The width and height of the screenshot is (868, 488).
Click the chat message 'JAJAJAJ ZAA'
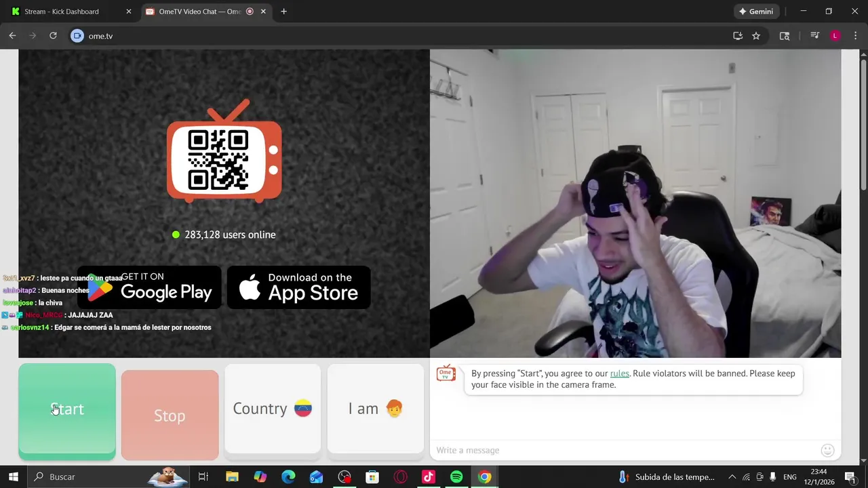pos(90,315)
